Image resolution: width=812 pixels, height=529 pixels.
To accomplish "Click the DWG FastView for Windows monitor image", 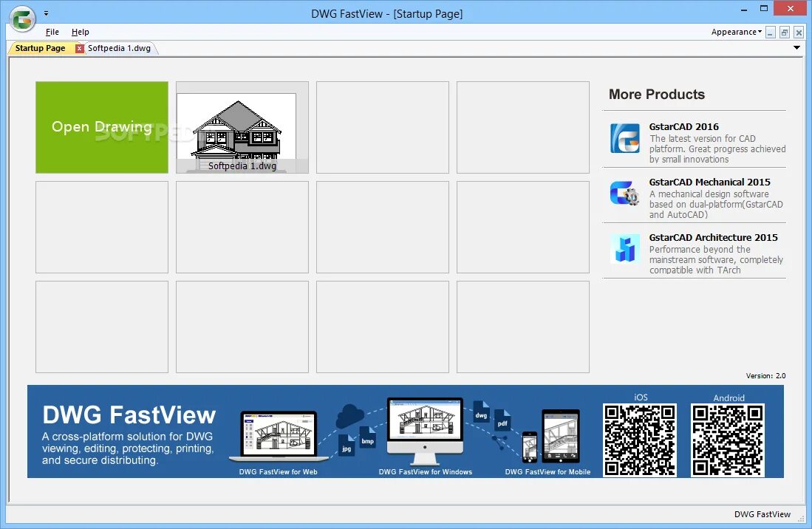I will pyautogui.click(x=425, y=431).
